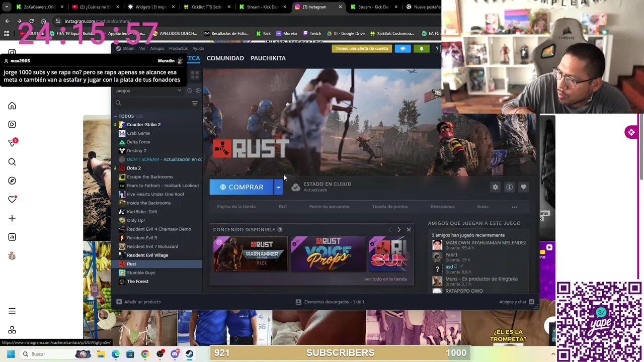Open Discord from Windows taskbar

(x=175, y=354)
